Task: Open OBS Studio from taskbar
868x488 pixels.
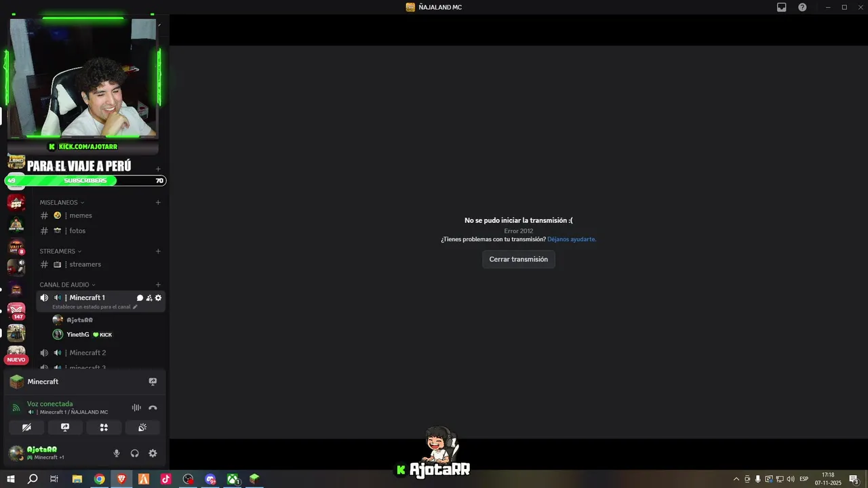Action: pyautogui.click(x=188, y=479)
